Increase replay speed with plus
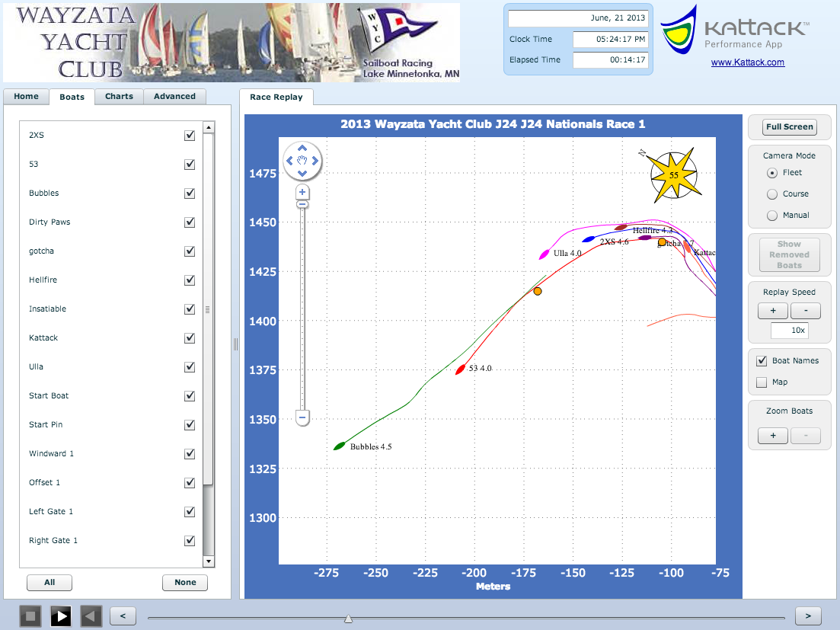The image size is (840, 630). (772, 311)
